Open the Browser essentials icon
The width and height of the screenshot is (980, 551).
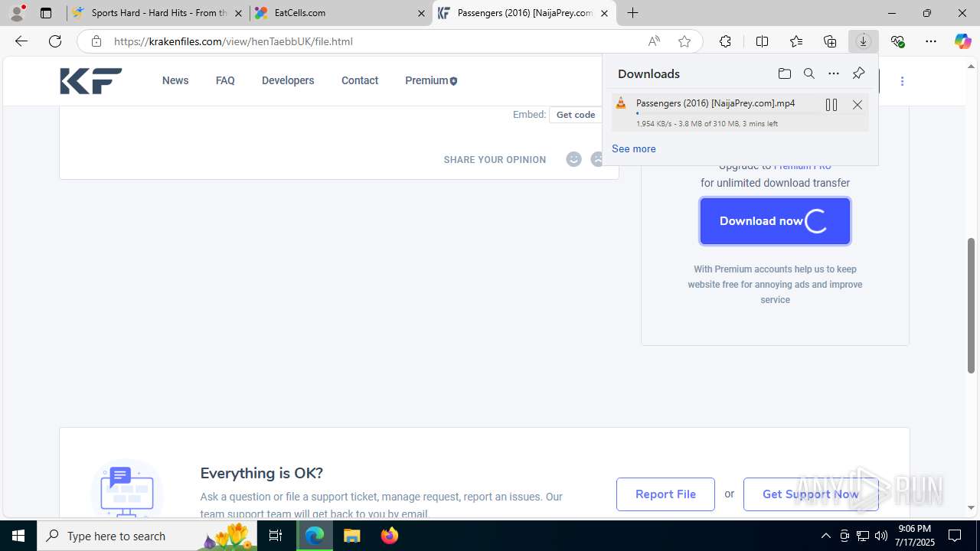[897, 41]
